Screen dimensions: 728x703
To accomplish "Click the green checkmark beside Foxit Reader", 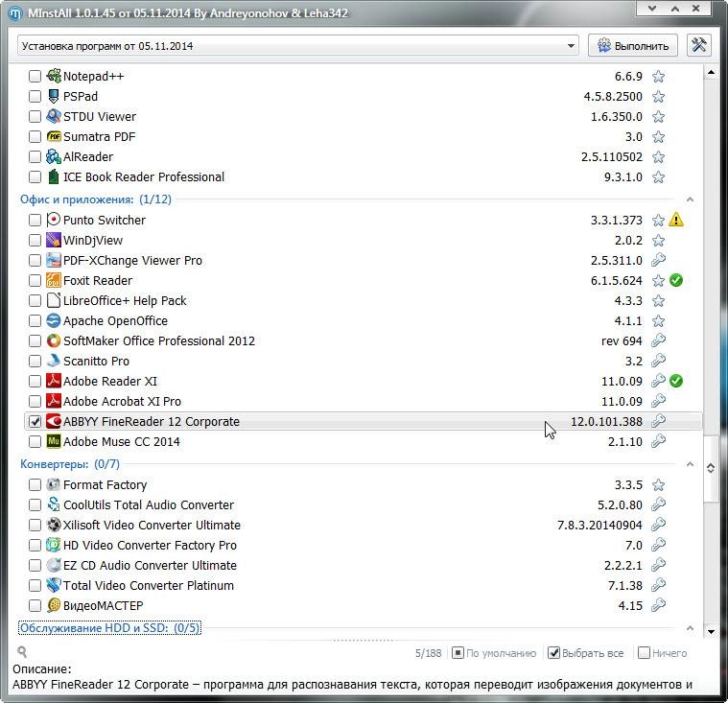I will click(676, 280).
